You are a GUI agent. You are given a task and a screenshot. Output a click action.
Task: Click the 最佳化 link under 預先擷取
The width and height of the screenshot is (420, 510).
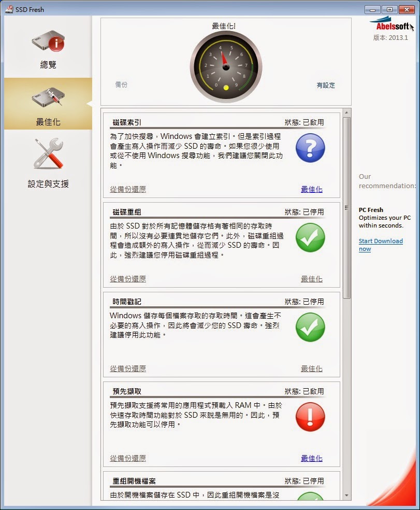[x=311, y=458]
